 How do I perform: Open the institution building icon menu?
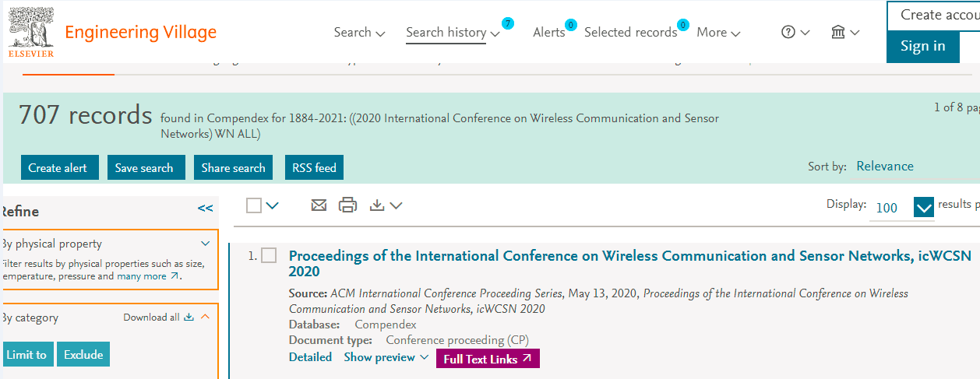[845, 33]
